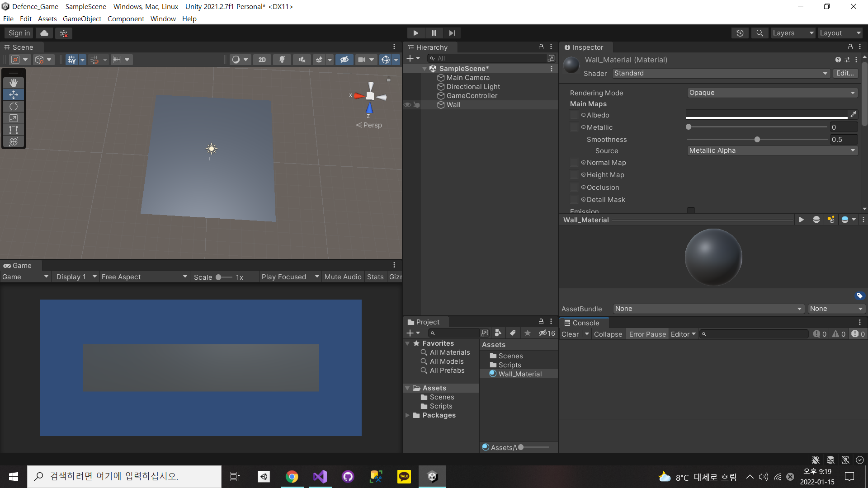
Task: Open the cloud services icon
Action: click(44, 33)
